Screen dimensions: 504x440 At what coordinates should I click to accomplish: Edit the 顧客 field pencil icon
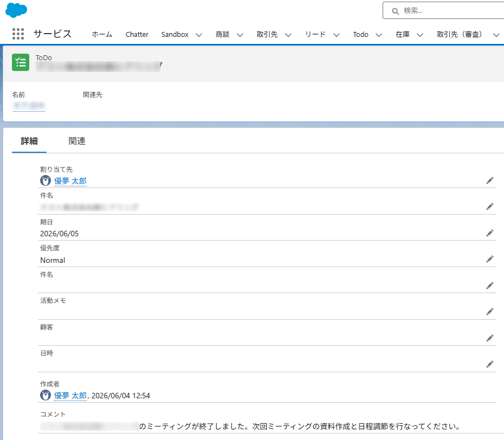pyautogui.click(x=489, y=338)
